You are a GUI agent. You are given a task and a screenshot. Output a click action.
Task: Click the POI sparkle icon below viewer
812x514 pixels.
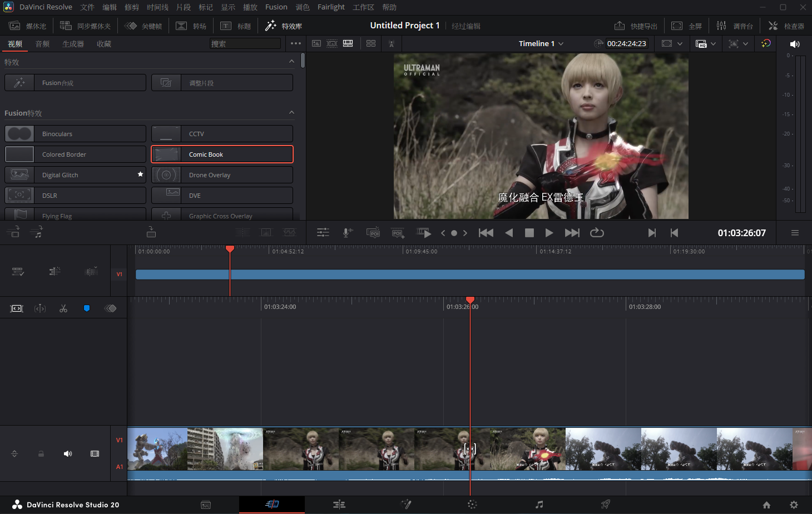click(x=373, y=233)
